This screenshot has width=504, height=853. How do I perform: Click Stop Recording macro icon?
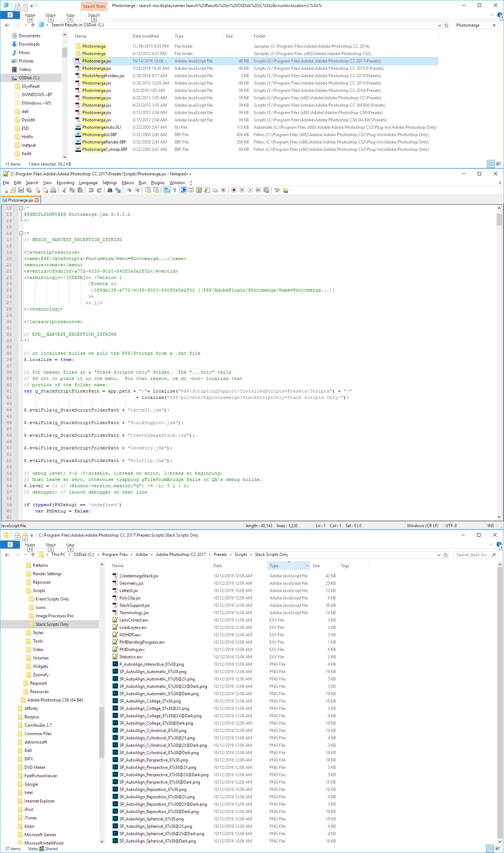(242, 190)
